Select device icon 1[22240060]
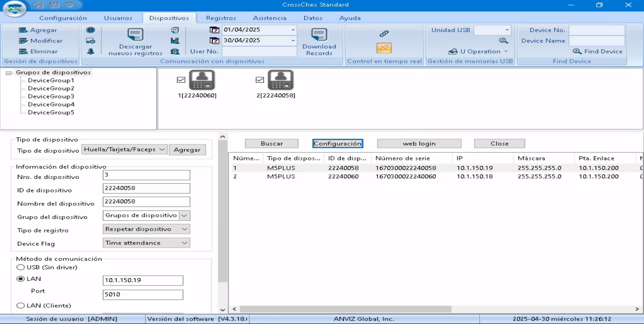This screenshot has height=324, width=644. pyautogui.click(x=202, y=80)
